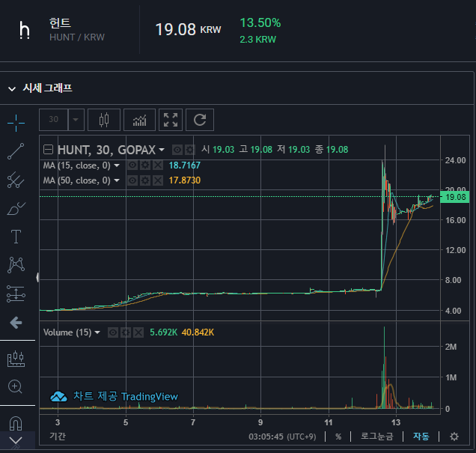Click the 03:05:45 (UTC+9) timezone selector
The image size is (476, 453).
pos(282,437)
